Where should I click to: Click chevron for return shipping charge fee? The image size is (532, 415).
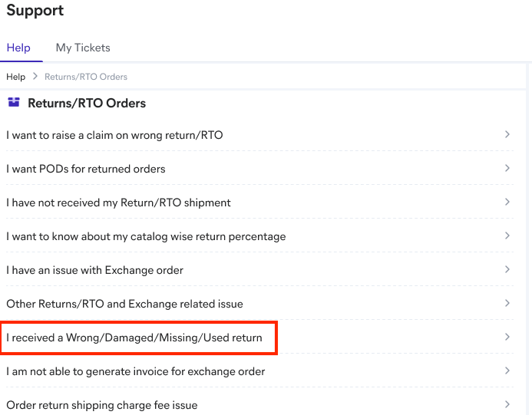[x=507, y=405]
